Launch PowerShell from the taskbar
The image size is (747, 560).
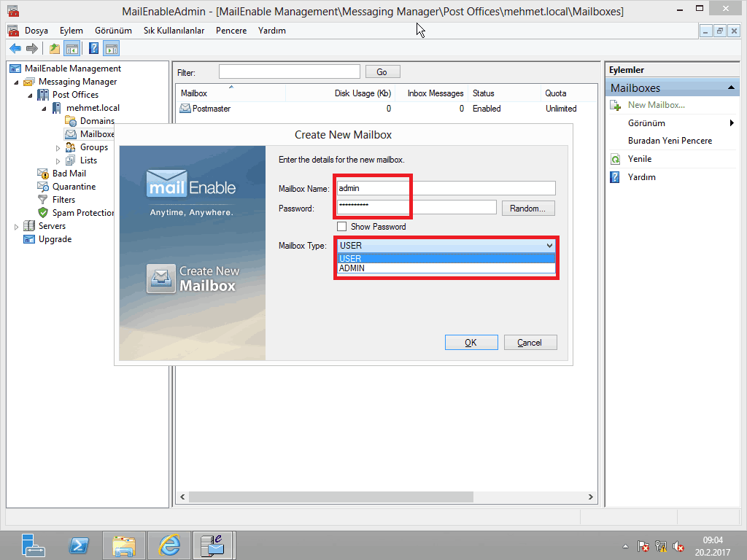[79, 545]
